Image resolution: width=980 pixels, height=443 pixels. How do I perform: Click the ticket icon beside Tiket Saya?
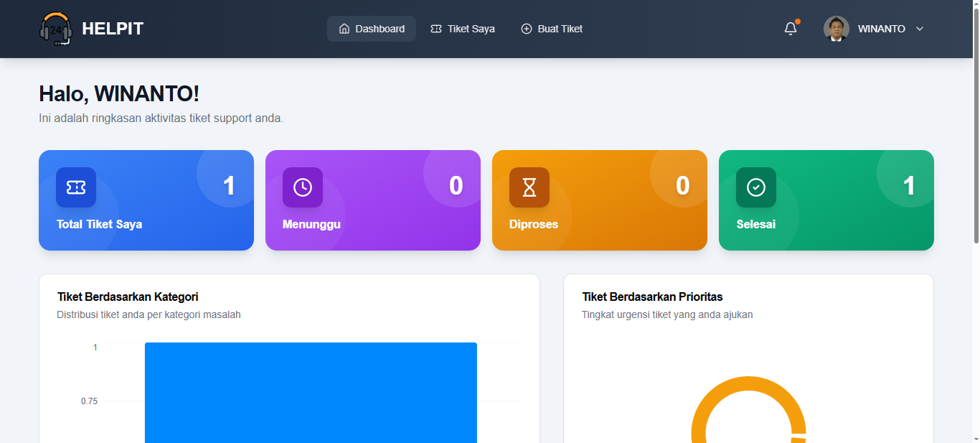(436, 29)
